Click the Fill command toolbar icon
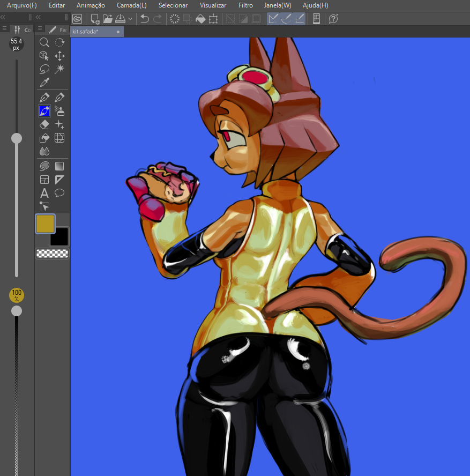Screen dimensions: 470x476 200,19
